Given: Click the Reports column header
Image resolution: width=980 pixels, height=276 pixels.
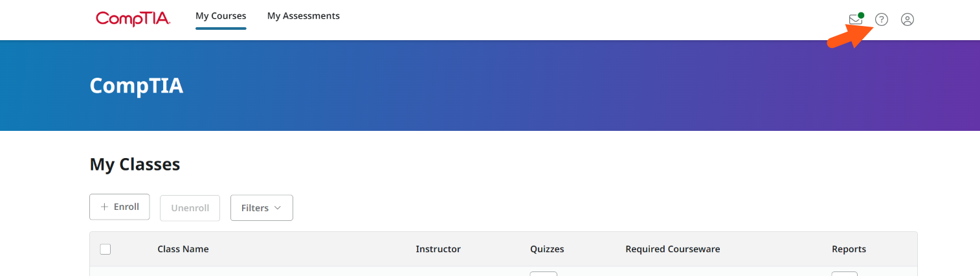Looking at the screenshot, I should click(849, 249).
